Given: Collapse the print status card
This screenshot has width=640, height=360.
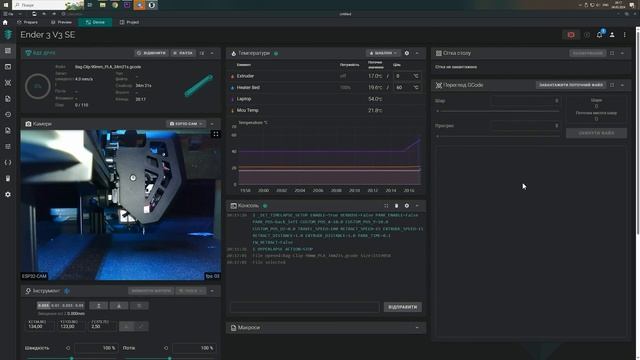Looking at the screenshot, I should pyautogui.click(x=212, y=53).
